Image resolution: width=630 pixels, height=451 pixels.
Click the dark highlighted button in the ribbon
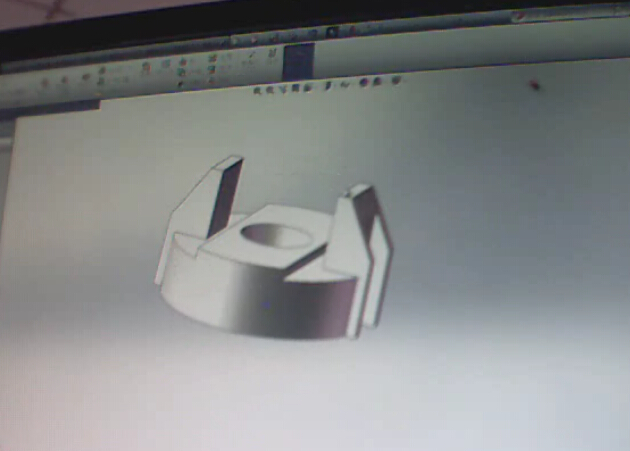click(298, 62)
